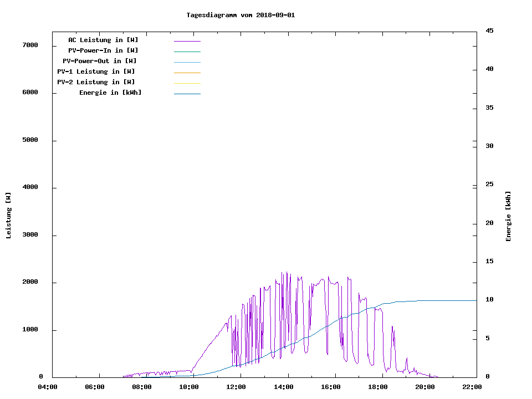This screenshot has width=532, height=399.
Task: Click the chart title Tagesdiagramm vom 2018-09-01
Action: 241,15
